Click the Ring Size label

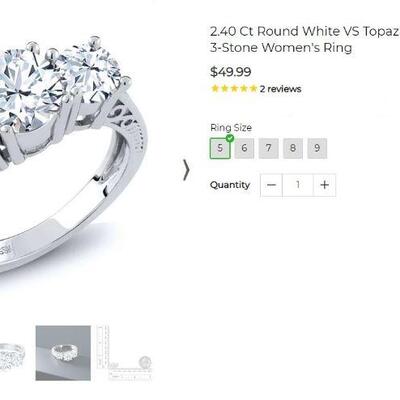click(x=231, y=128)
